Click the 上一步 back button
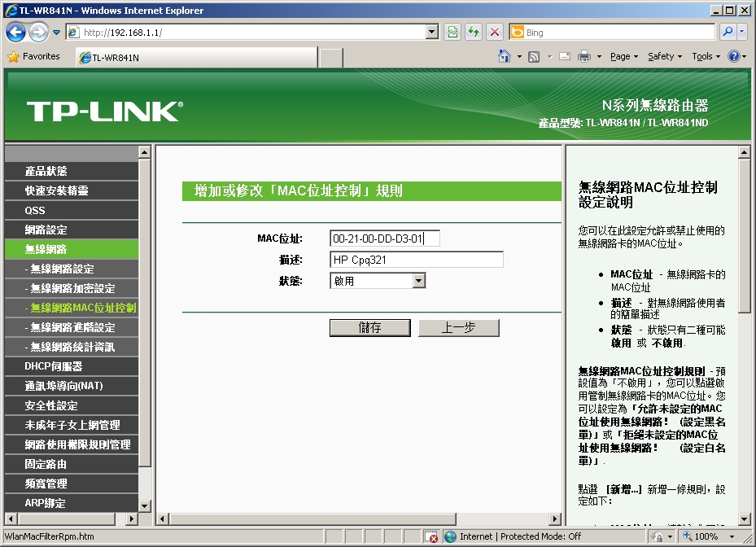The image size is (756, 547). click(458, 328)
